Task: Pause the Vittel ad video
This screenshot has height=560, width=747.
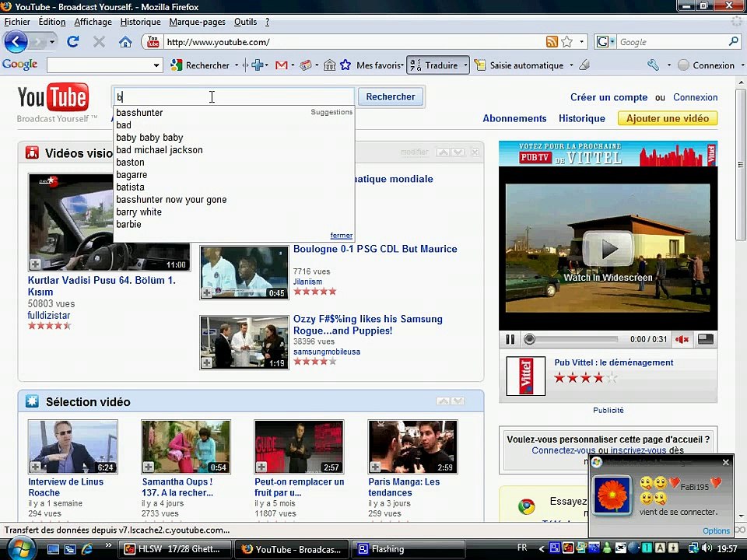Action: pyautogui.click(x=510, y=339)
